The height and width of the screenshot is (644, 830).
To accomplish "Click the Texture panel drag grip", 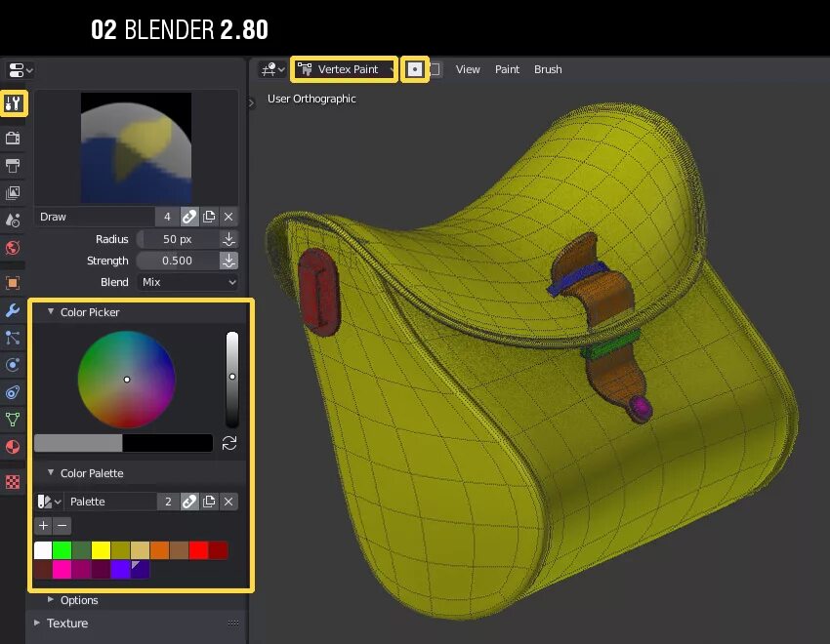I will click(233, 623).
